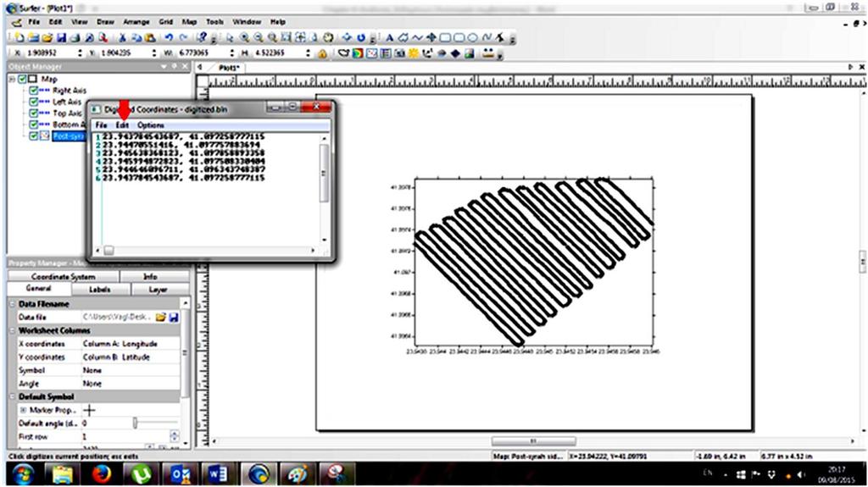Toggle the Top Axis visibility checkbox
Screen dimensions: 868x487
34,113
